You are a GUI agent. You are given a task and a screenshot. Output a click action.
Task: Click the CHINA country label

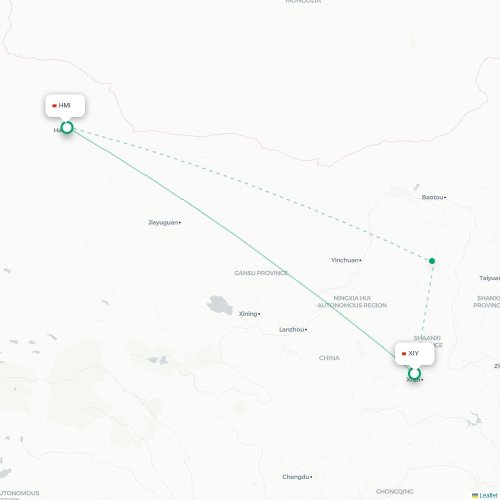(x=329, y=358)
